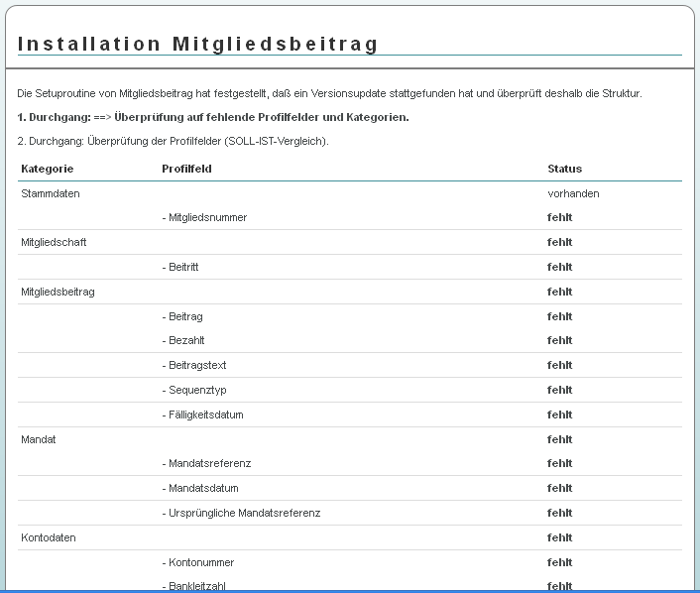Viewport: 700px width, 593px height.
Task: Select the '- Mandatsreferenz' profile field
Action: click(206, 463)
